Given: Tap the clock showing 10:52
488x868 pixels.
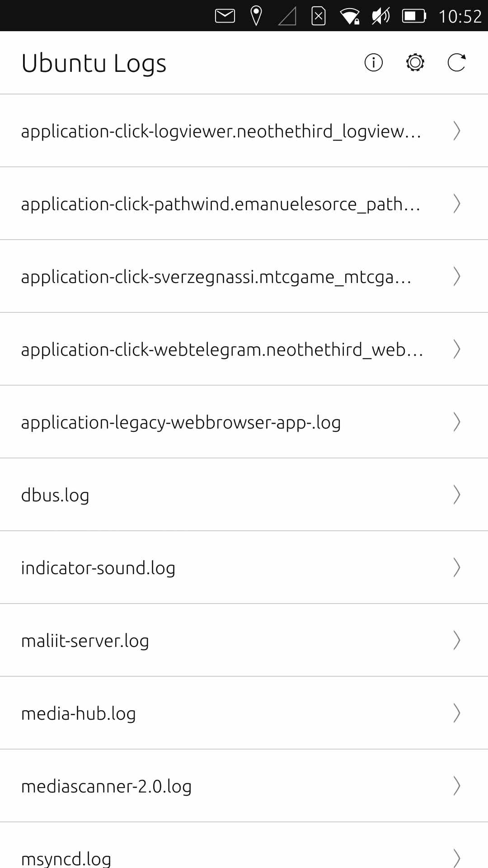Looking at the screenshot, I should (460, 17).
